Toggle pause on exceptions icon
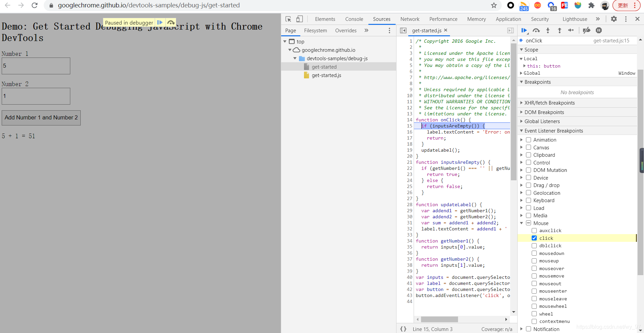The width and height of the screenshot is (644, 333). pyautogui.click(x=599, y=30)
